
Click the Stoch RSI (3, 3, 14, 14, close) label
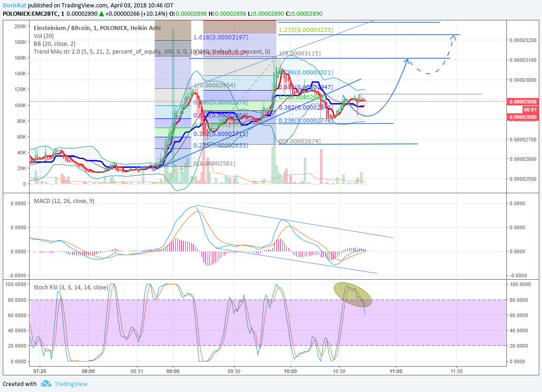pyautogui.click(x=71, y=288)
